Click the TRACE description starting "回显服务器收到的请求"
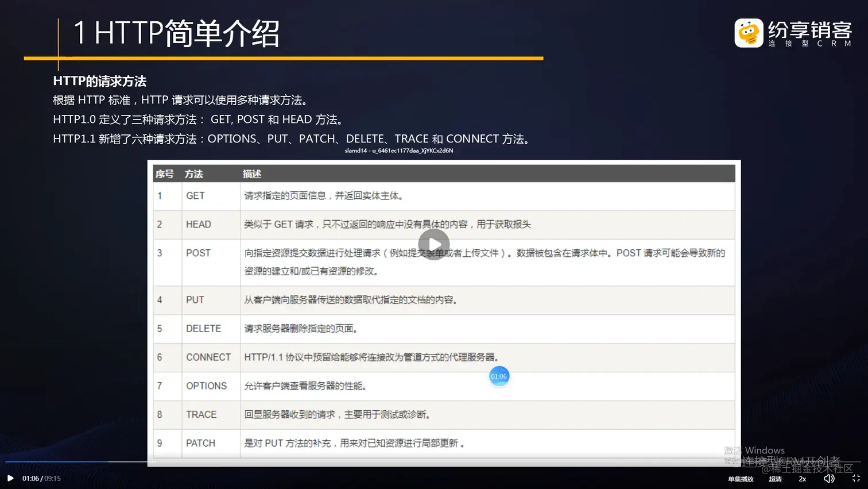Image resolution: width=868 pixels, height=489 pixels. [338, 415]
